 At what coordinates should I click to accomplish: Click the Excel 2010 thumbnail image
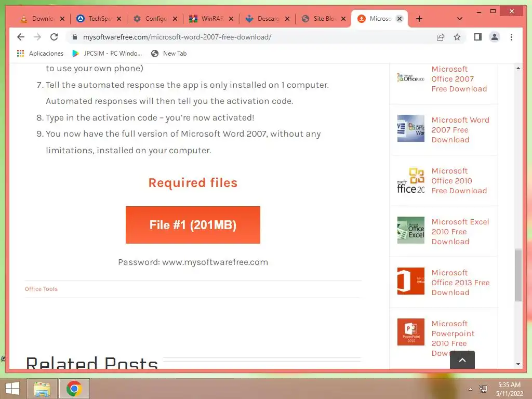411,230
